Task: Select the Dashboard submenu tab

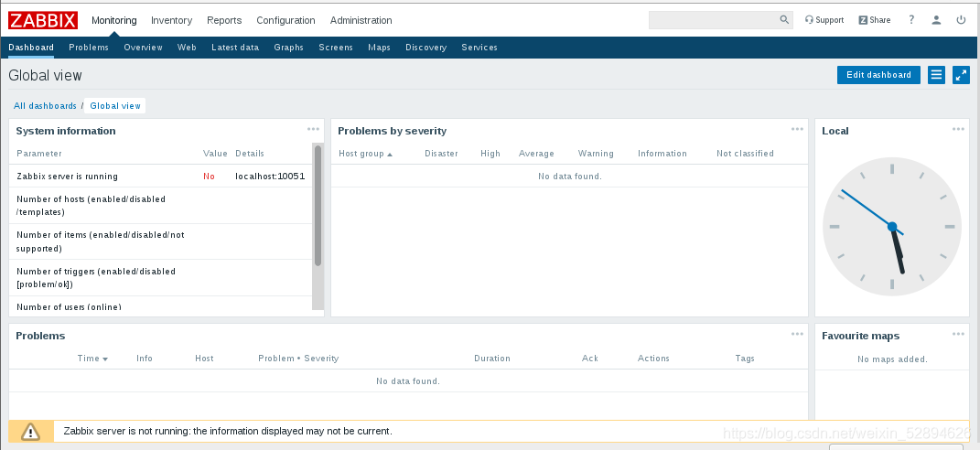Action: point(31,48)
